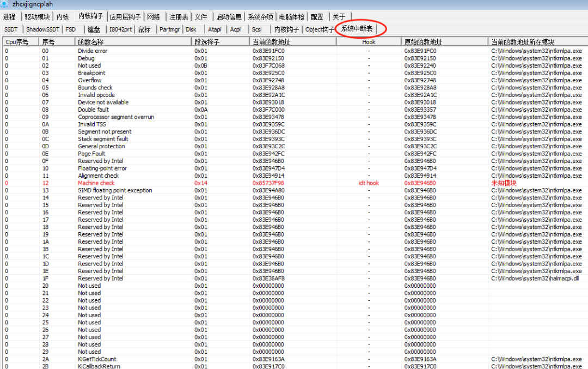Select the Alignment check row
Viewport: 588px width, 369px height.
click(x=296, y=176)
